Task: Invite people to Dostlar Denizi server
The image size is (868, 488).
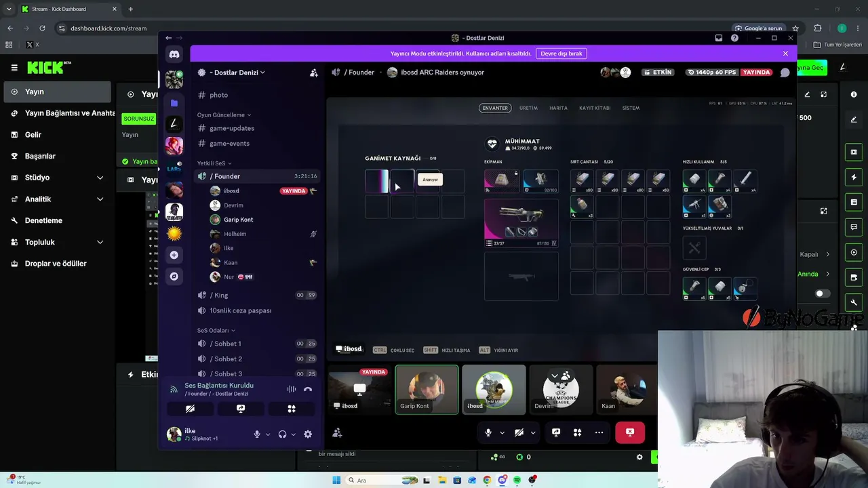Action: 313,73
